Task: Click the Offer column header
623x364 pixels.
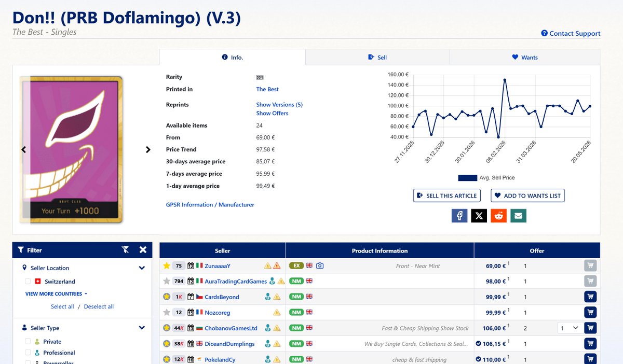Action: click(537, 250)
